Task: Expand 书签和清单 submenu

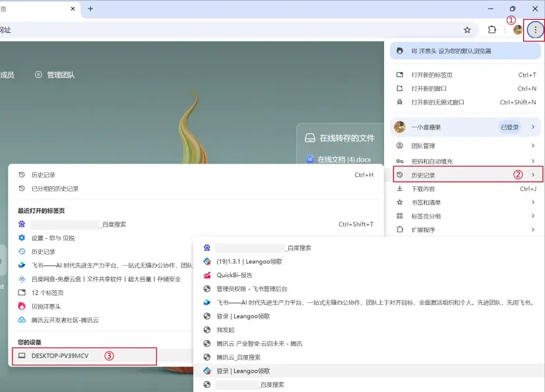Action: click(466, 202)
